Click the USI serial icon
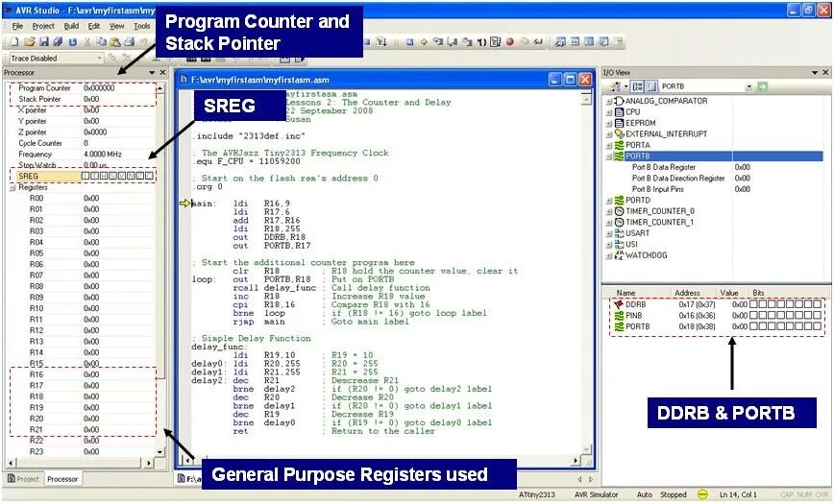 pyautogui.click(x=619, y=245)
